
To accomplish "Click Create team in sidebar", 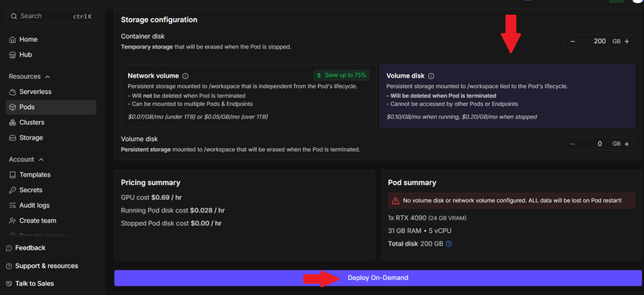I will [51, 220].
